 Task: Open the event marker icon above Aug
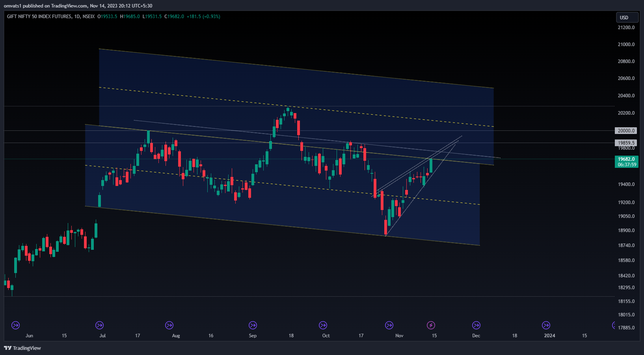point(169,325)
